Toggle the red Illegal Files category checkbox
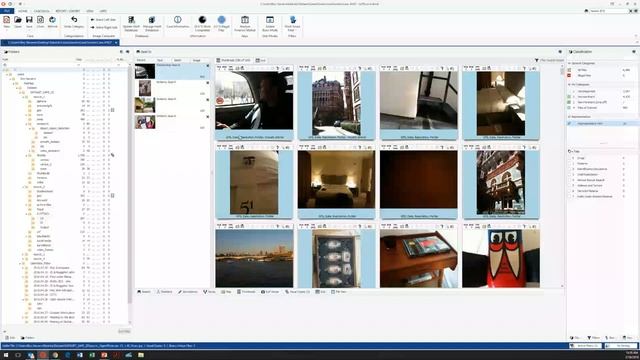The width and height of the screenshot is (640, 360). coord(569,76)
